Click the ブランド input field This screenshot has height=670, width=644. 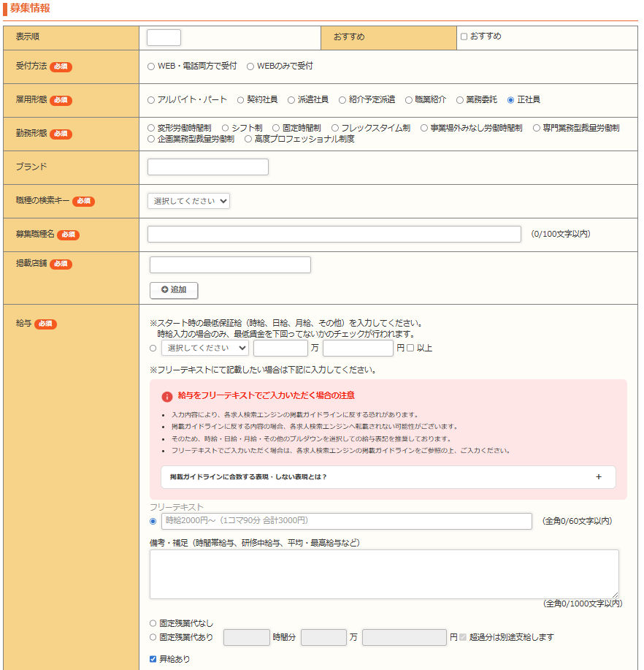(207, 167)
